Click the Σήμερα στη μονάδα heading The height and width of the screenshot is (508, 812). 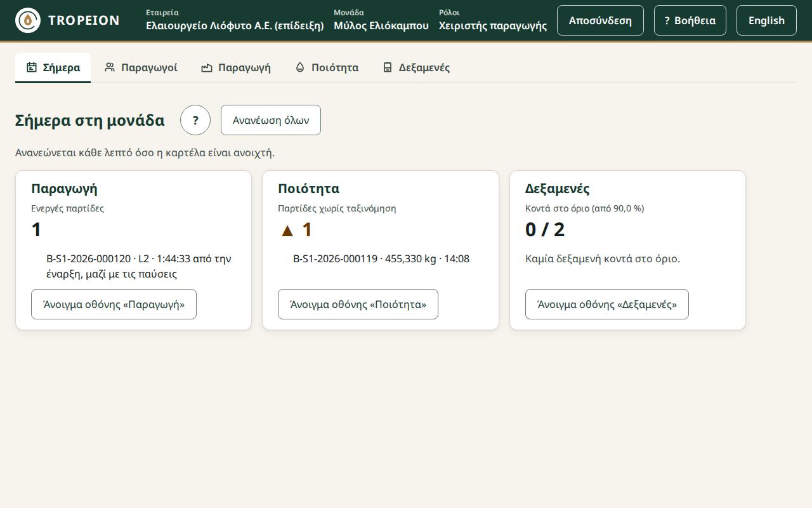pos(89,120)
